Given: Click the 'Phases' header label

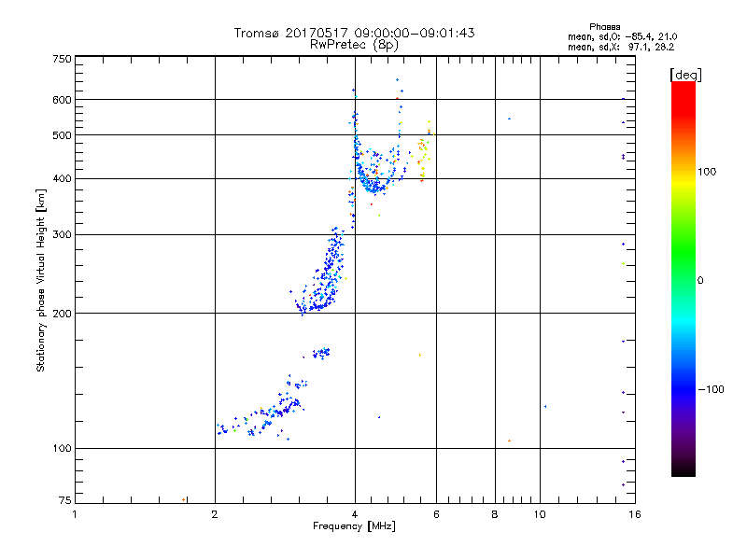Looking at the screenshot, I should [604, 27].
